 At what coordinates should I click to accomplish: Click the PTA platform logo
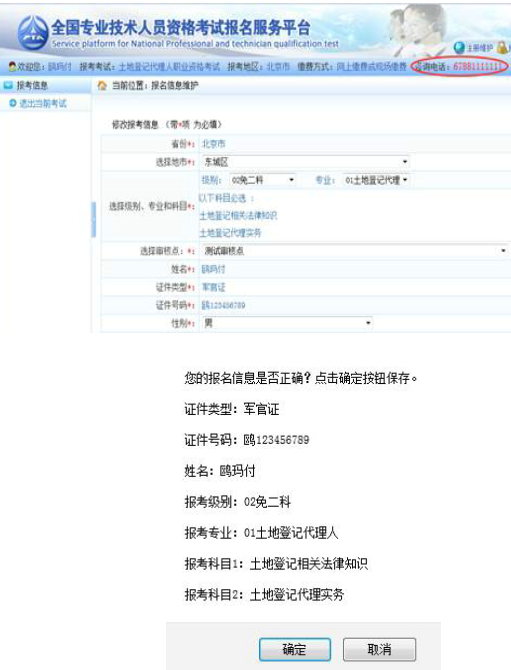(x=32, y=32)
